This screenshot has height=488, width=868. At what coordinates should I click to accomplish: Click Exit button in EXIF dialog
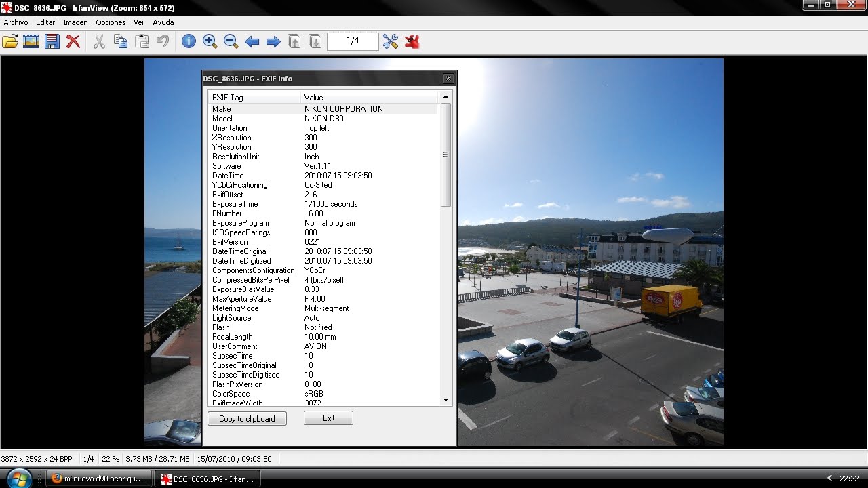[x=328, y=418]
